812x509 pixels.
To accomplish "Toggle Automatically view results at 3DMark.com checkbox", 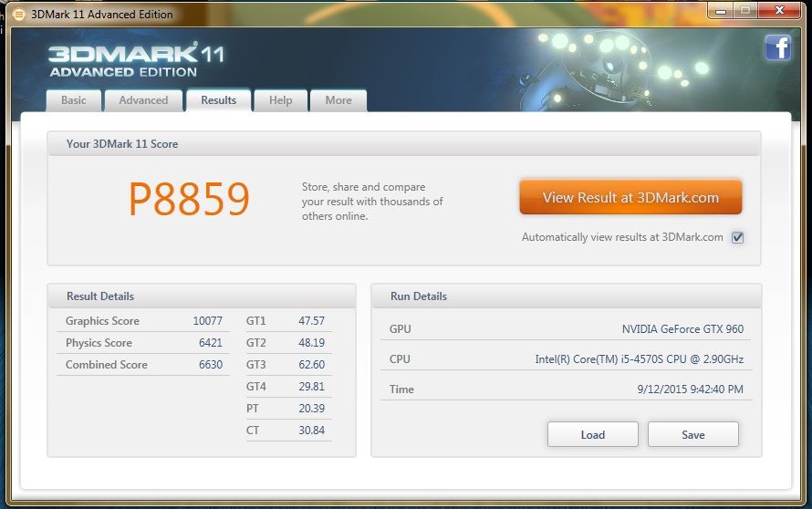I will (x=737, y=237).
